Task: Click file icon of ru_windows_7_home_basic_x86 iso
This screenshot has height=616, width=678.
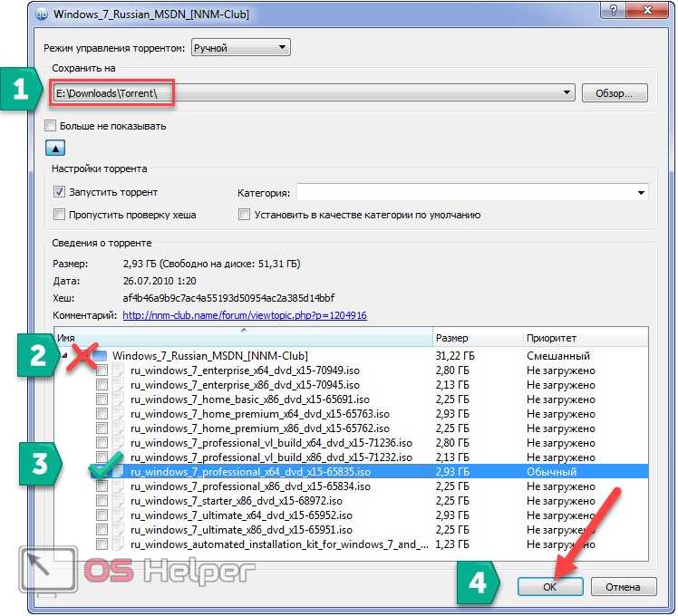Action: pos(119,399)
